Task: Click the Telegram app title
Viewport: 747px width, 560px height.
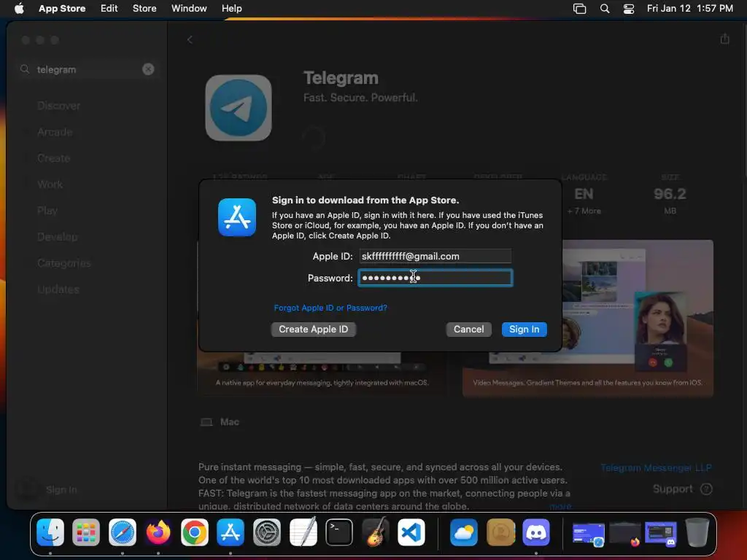Action: tap(341, 77)
